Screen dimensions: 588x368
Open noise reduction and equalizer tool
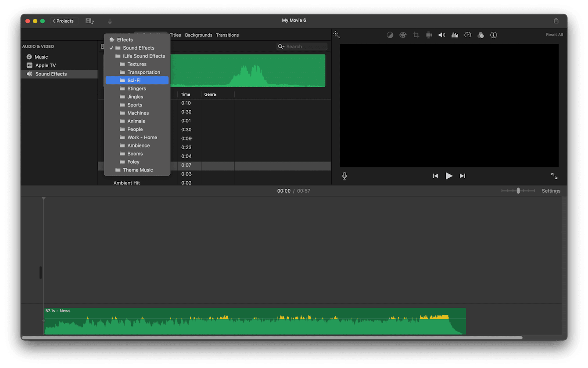[455, 35]
